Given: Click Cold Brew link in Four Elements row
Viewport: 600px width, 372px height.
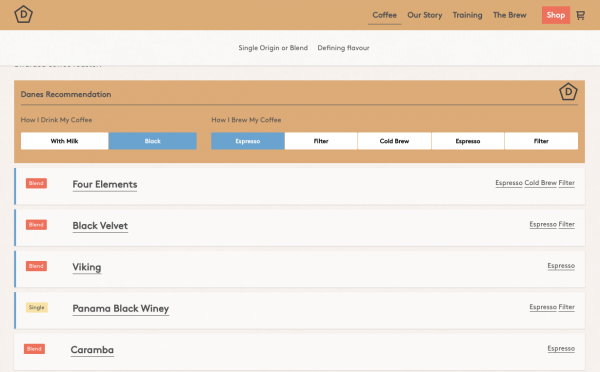Looking at the screenshot, I should pos(540,183).
